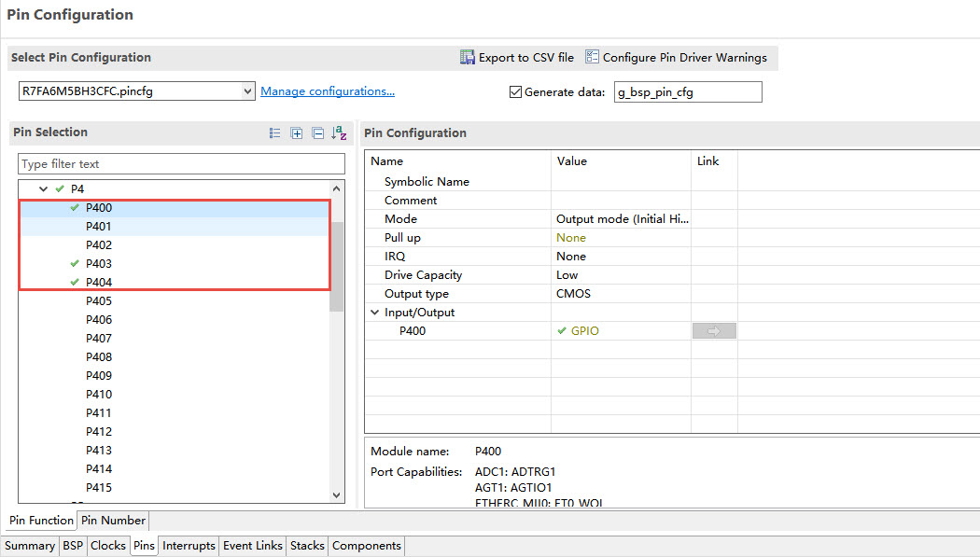The width and height of the screenshot is (980, 557).
Task: Select pin P404 in the tree
Action: coord(99,283)
